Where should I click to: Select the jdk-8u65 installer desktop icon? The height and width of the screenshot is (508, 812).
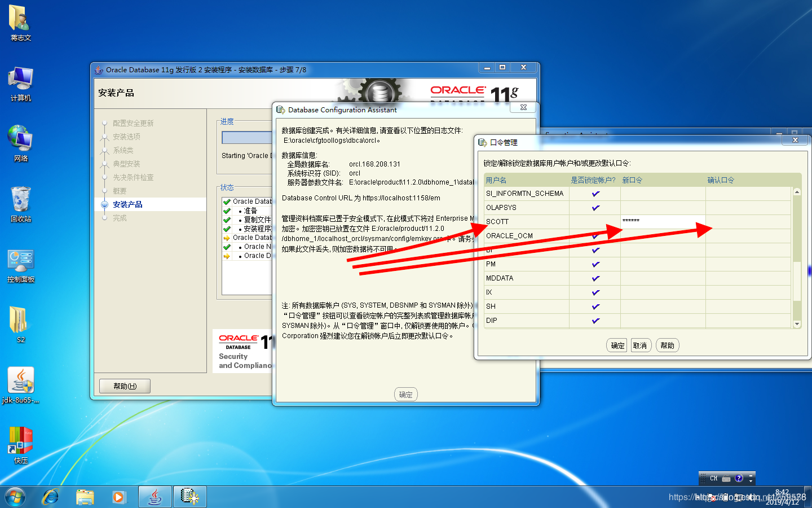point(20,385)
